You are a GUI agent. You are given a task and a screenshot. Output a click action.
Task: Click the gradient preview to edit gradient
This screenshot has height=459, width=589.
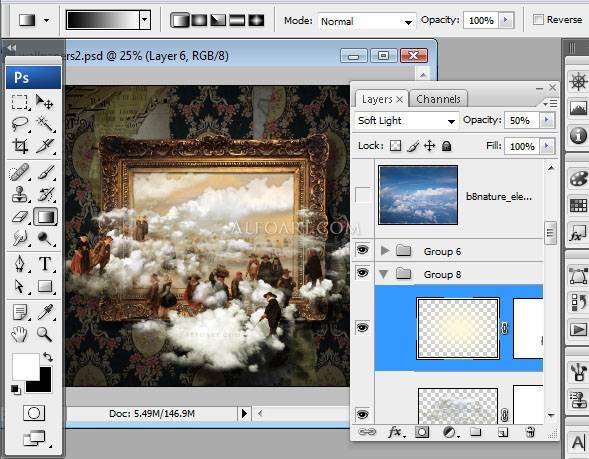point(103,20)
